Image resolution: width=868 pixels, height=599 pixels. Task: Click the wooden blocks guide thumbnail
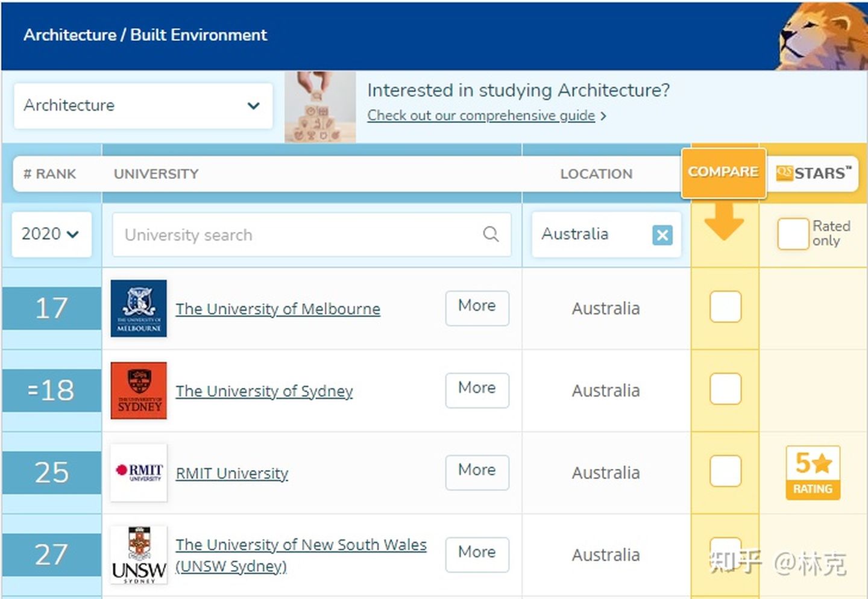click(320, 107)
